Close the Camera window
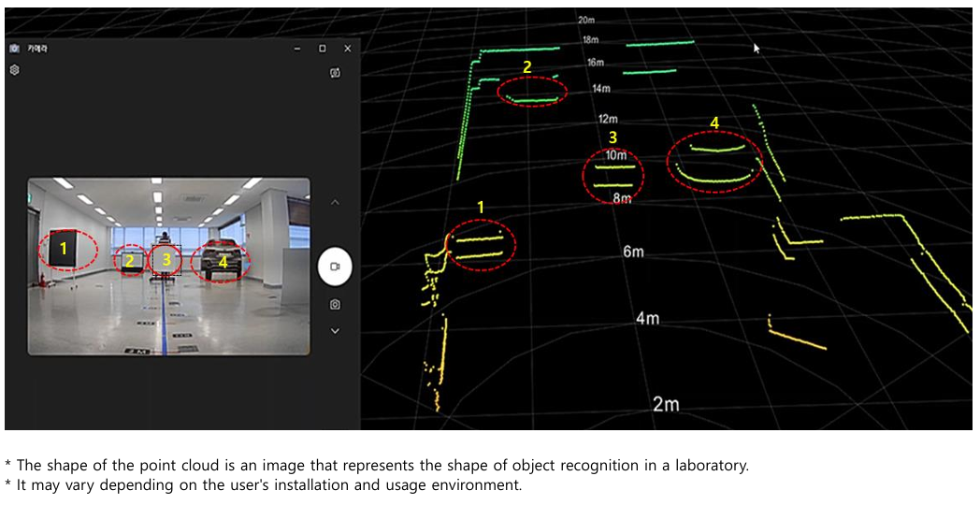The image size is (980, 505). point(347,49)
